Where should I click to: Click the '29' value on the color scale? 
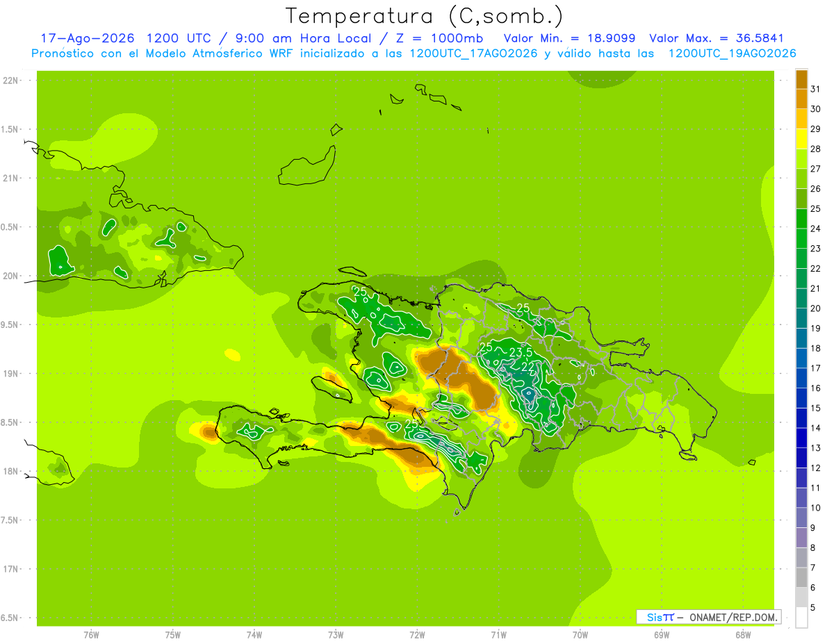click(815, 129)
